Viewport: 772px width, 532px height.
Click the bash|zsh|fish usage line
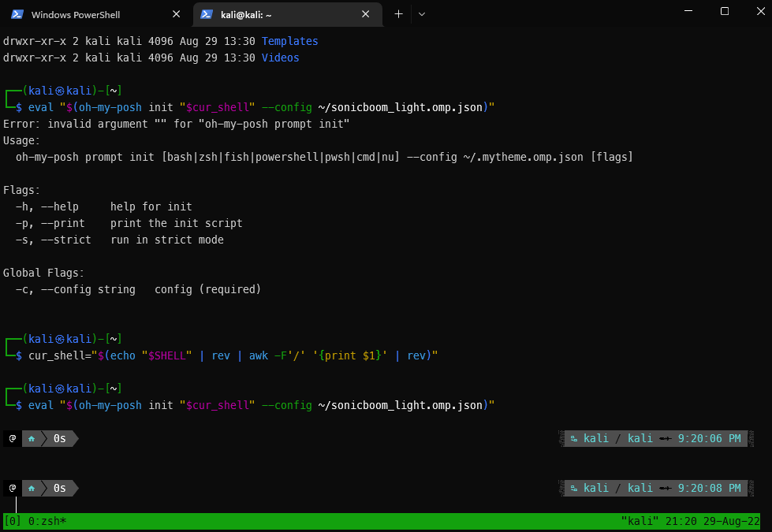(324, 157)
